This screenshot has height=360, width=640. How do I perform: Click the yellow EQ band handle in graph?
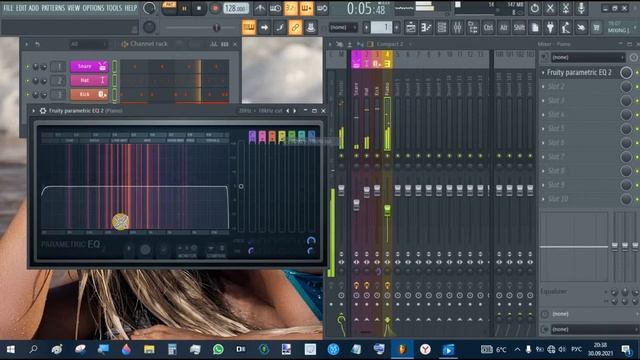[x=120, y=222]
